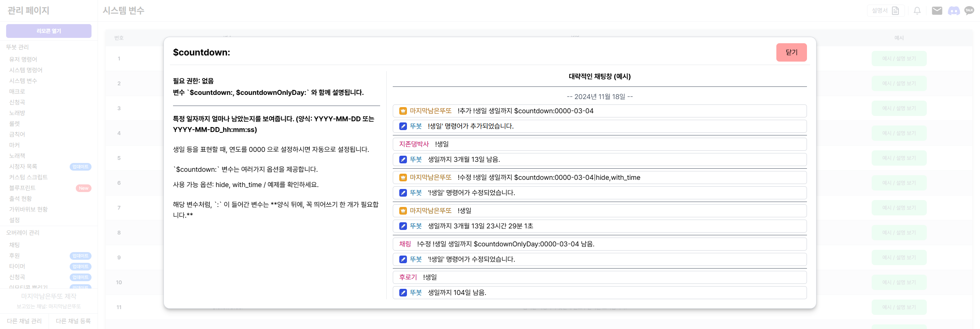The height and width of the screenshot is (329, 980).
Task: Open 커스텀 스크립트 menu item
Action: (x=28, y=177)
